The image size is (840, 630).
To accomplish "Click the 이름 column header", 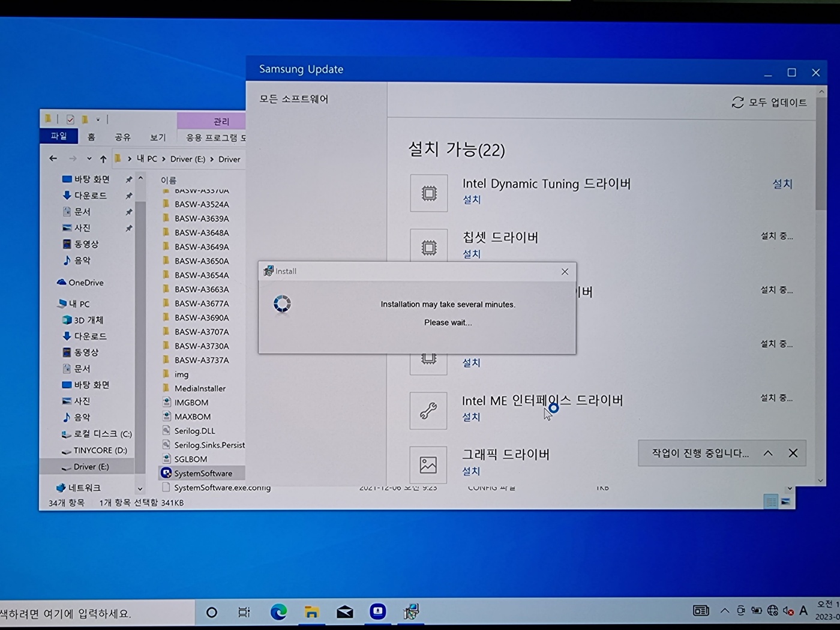I will pyautogui.click(x=169, y=180).
